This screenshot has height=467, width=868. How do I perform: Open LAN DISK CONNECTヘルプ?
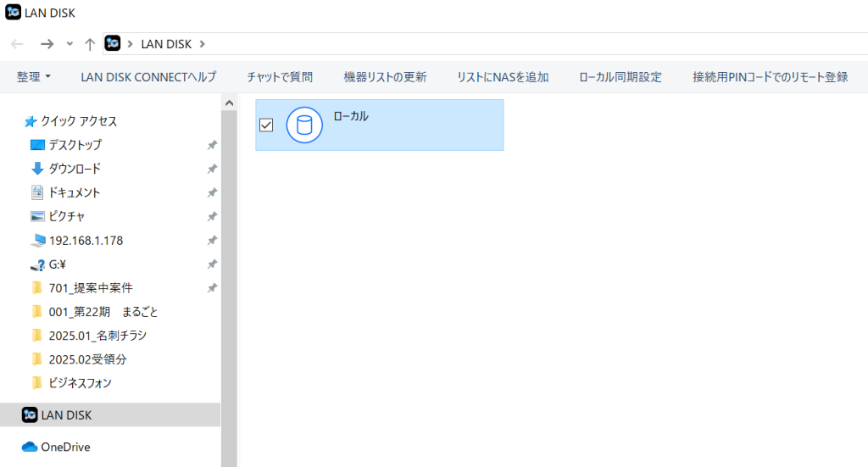pos(148,77)
